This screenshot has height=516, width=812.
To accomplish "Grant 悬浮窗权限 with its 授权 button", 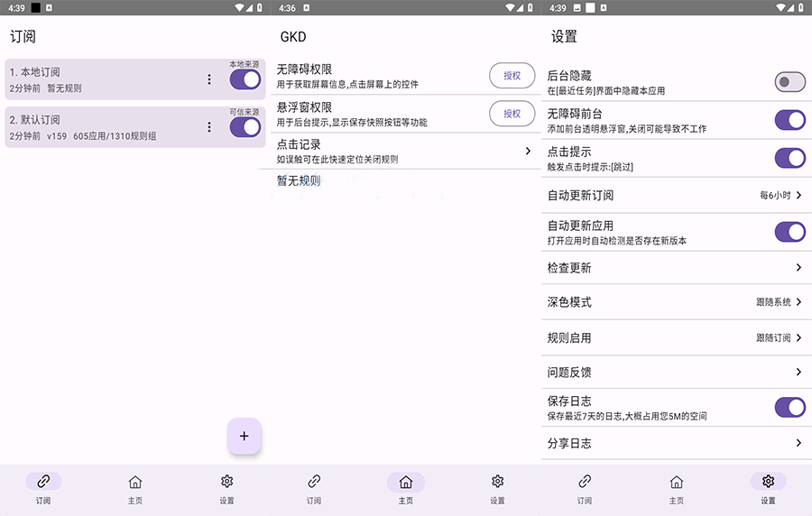I will [x=512, y=114].
